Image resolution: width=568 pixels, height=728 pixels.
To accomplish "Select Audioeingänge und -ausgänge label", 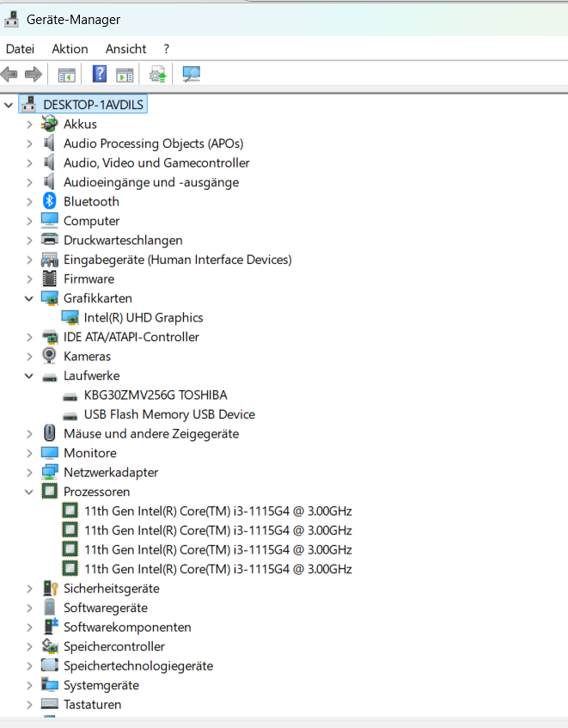I will coord(151,182).
